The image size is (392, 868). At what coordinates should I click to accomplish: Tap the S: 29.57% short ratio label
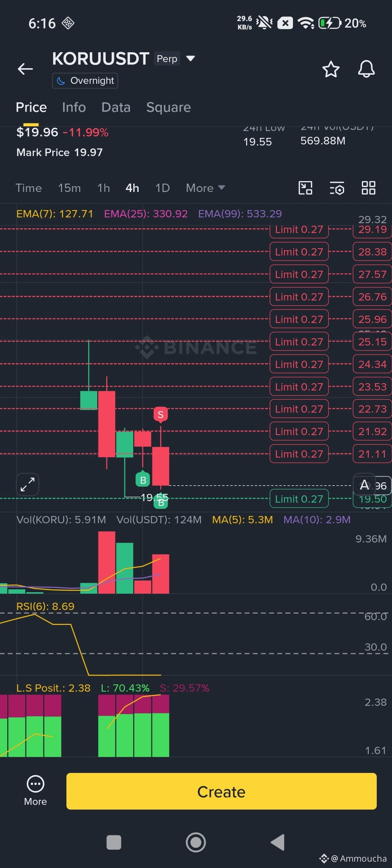coord(184,688)
